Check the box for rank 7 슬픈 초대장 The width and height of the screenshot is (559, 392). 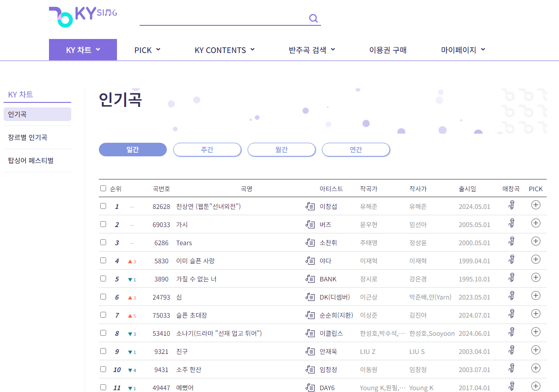pos(103,315)
